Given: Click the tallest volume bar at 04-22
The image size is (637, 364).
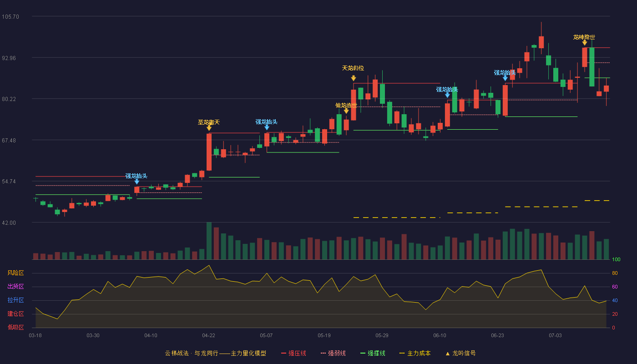Looking at the screenshot, I should click(x=209, y=241).
